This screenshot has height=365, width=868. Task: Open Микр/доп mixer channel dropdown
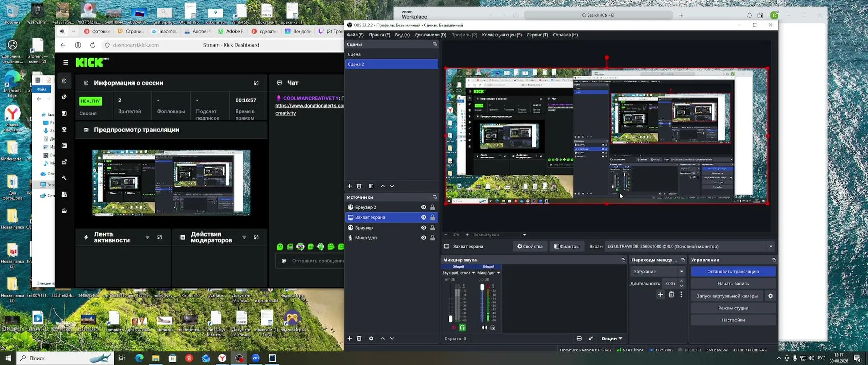pyautogui.click(x=489, y=273)
